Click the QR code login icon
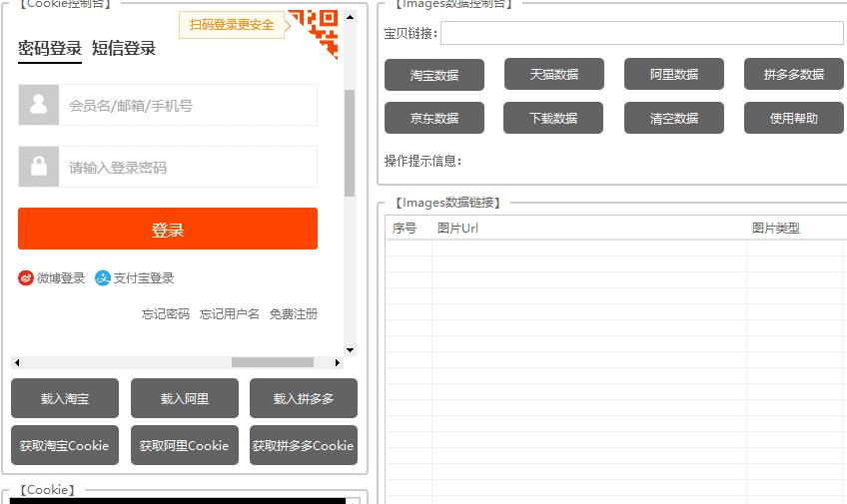Image resolution: width=847 pixels, height=504 pixels. coord(320,33)
